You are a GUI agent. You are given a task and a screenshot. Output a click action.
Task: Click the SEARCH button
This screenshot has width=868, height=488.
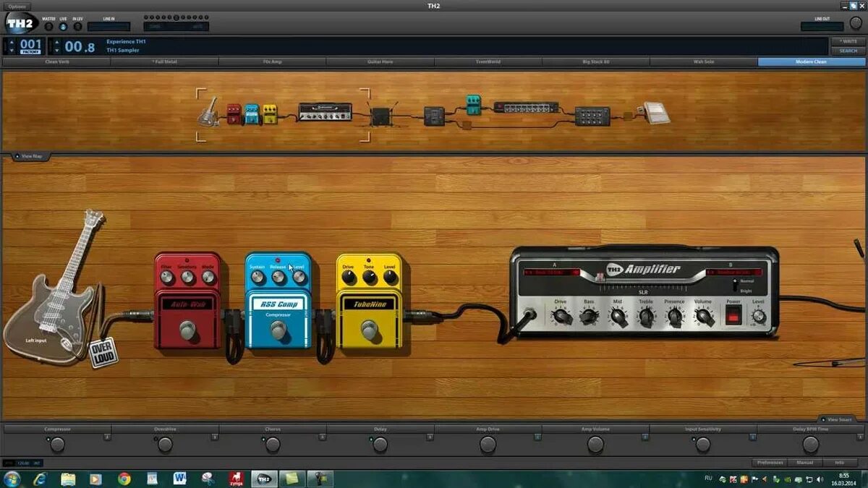848,51
